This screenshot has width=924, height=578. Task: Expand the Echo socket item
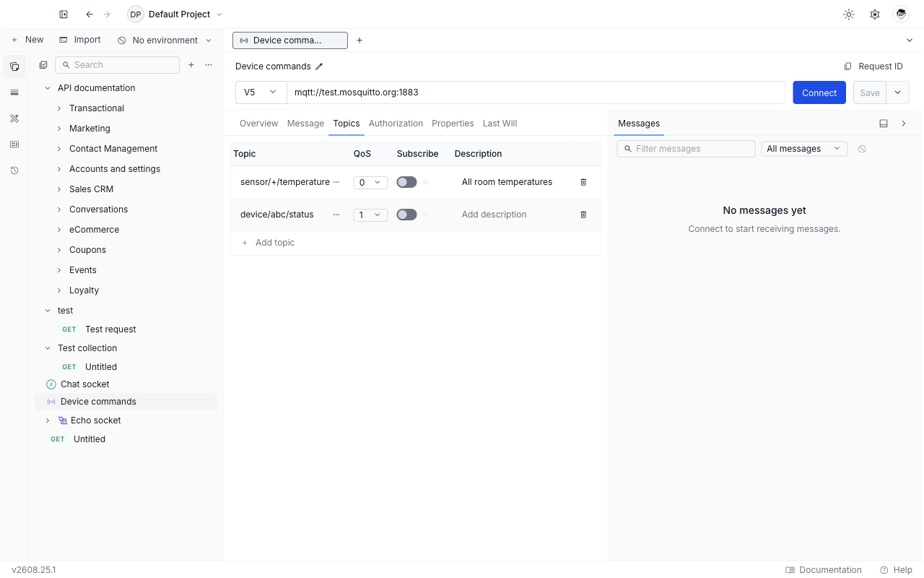tap(48, 420)
